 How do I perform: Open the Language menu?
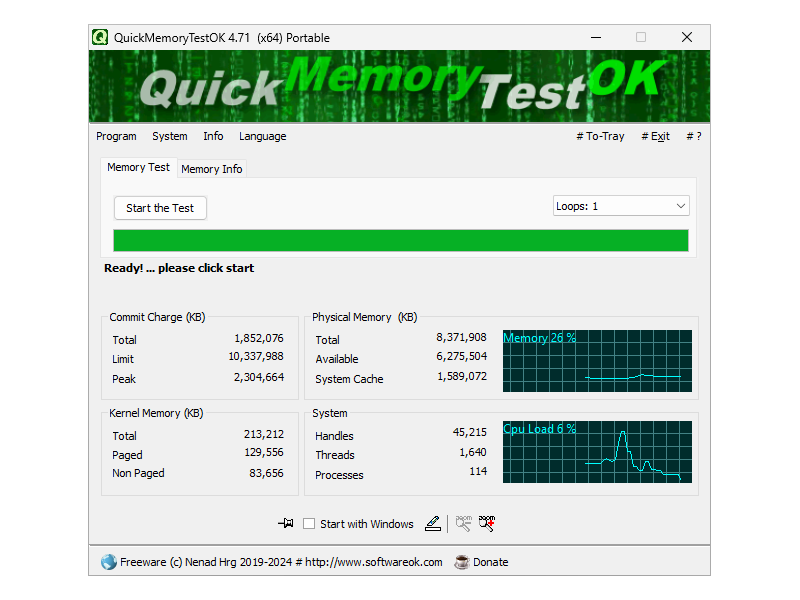tap(262, 136)
